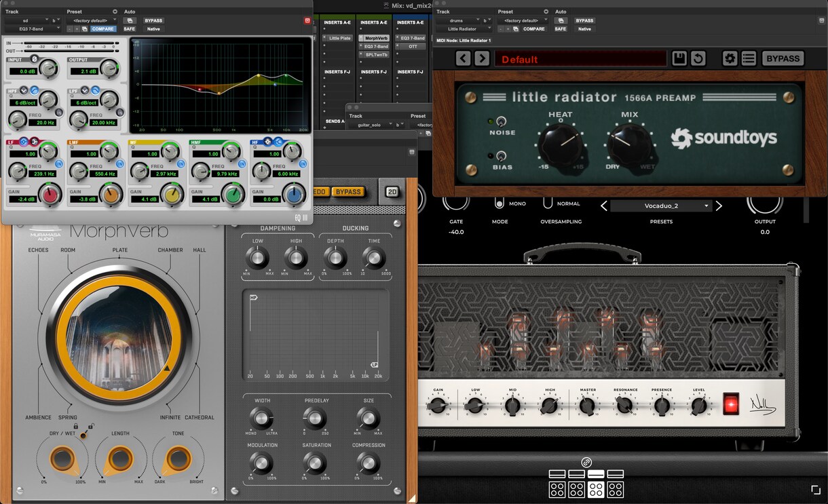828x504 pixels.
Task: Save the Little Radiator preset with the floppy icon
Action: click(679, 59)
